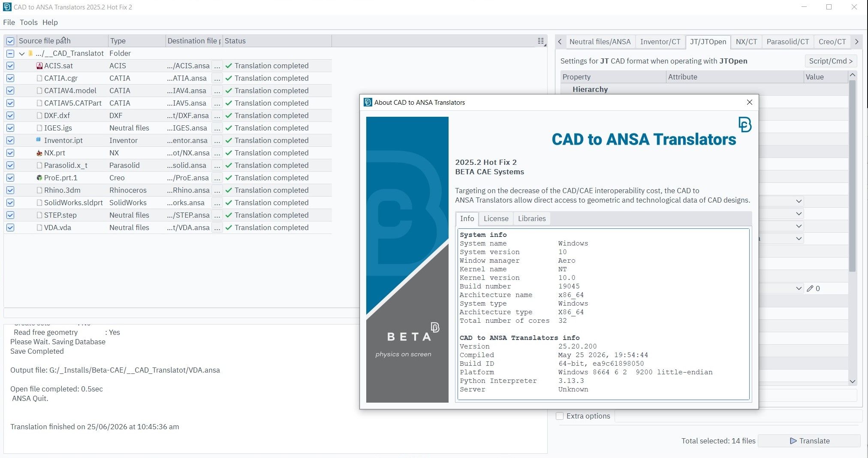Browse destination for NX.prt with ... button
Viewport: 868px width, 458px height.
coord(217,153)
